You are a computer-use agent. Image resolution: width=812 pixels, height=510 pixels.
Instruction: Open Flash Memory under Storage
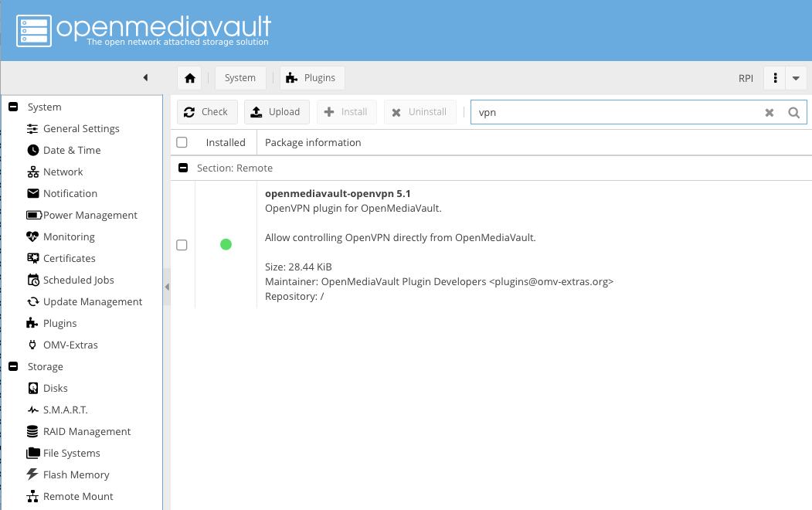[x=76, y=474]
